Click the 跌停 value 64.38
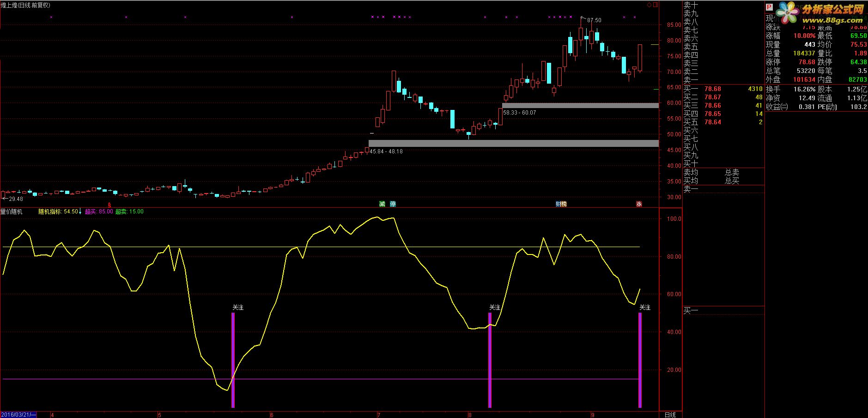 coord(859,62)
